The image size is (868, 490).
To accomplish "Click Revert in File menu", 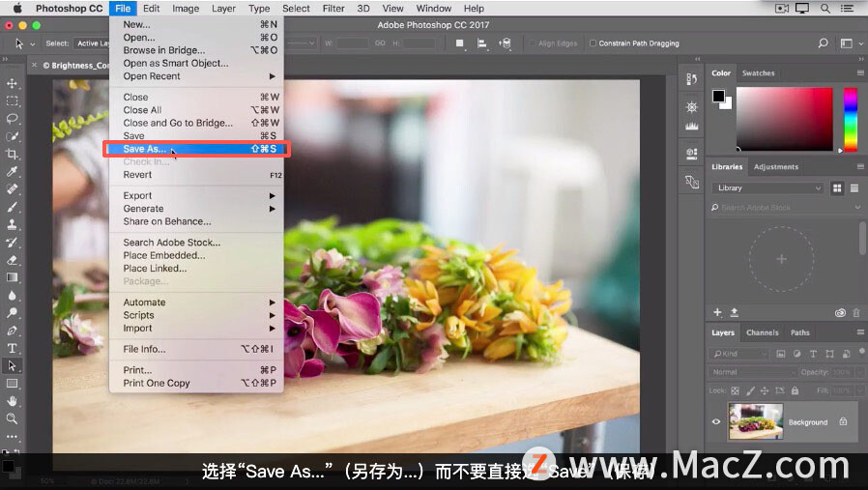I will point(197,175).
